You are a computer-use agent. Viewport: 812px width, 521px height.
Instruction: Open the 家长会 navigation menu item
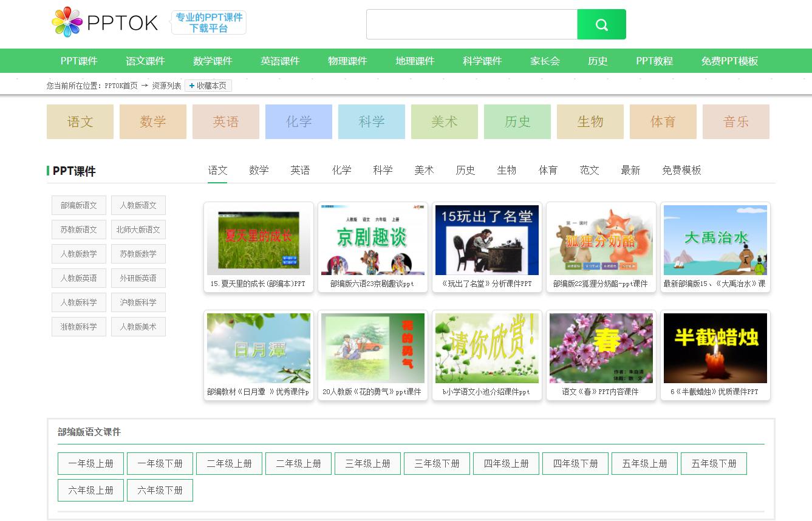(543, 61)
